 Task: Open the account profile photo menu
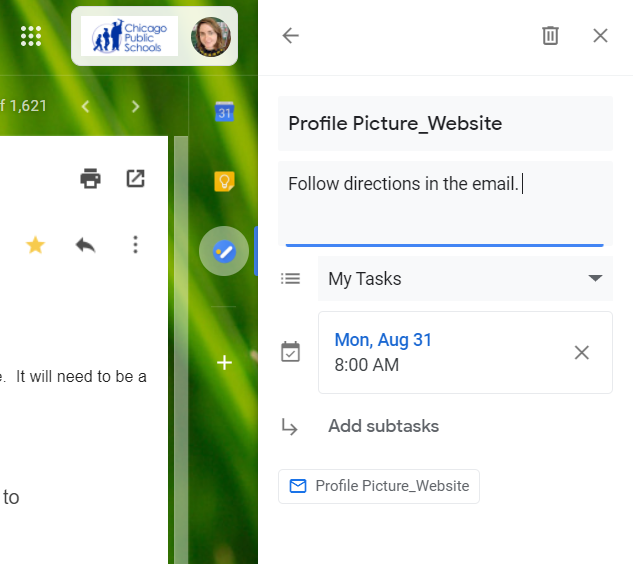(x=211, y=36)
